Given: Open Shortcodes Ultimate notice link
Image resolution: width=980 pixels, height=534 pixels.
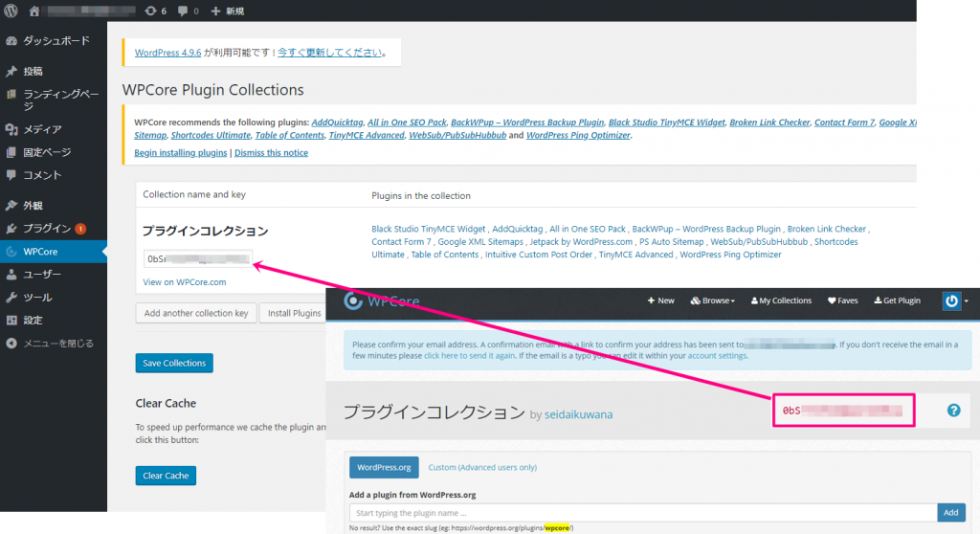Looking at the screenshot, I should [211, 135].
